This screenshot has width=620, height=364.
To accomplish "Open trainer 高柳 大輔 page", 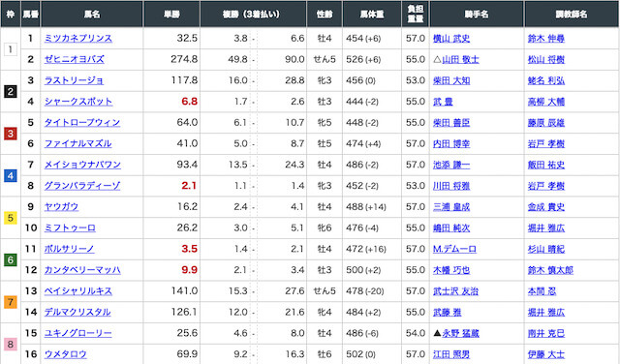I will pos(546,102).
